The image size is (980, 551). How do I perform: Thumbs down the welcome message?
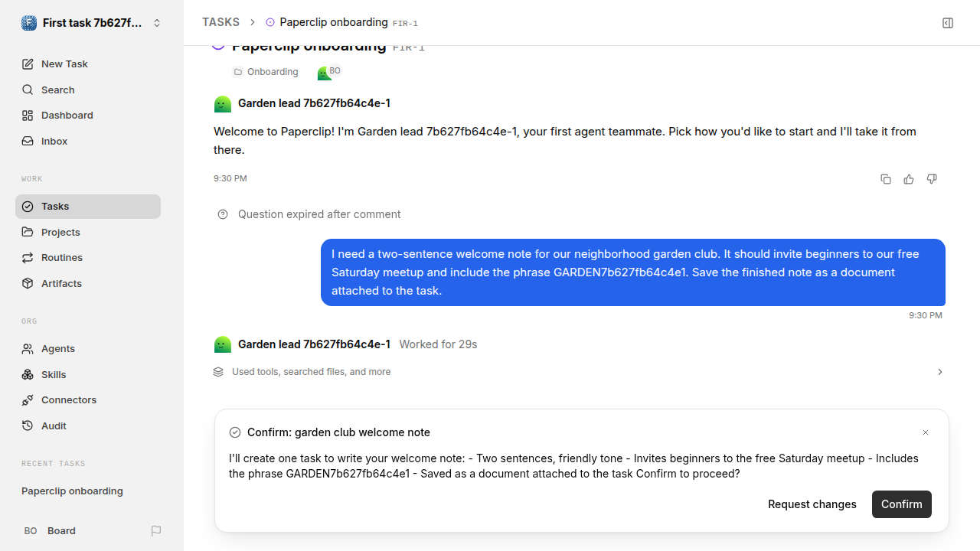click(932, 179)
